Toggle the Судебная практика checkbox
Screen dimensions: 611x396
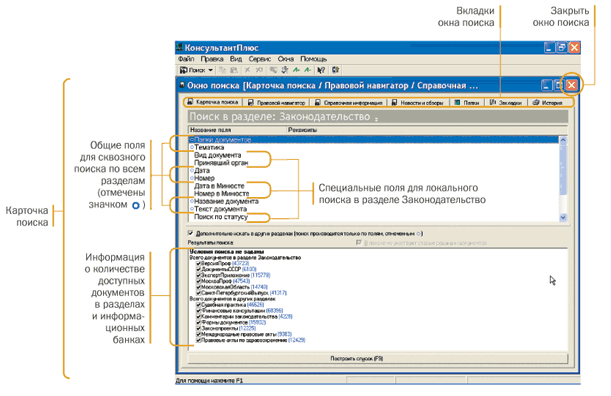pyautogui.click(x=198, y=305)
